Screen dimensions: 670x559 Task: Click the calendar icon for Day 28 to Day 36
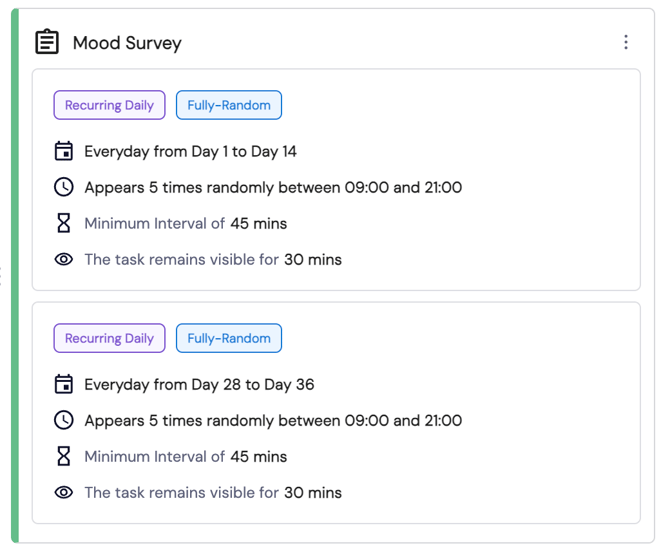point(64,384)
